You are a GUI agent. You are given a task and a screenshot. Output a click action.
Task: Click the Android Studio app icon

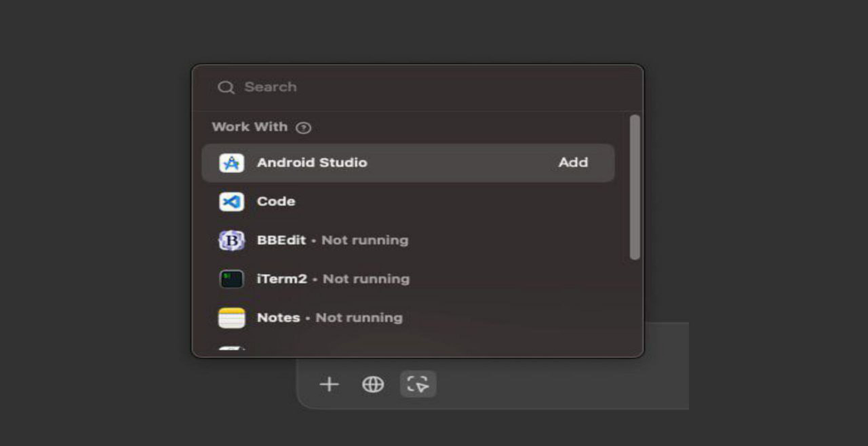pyautogui.click(x=231, y=163)
